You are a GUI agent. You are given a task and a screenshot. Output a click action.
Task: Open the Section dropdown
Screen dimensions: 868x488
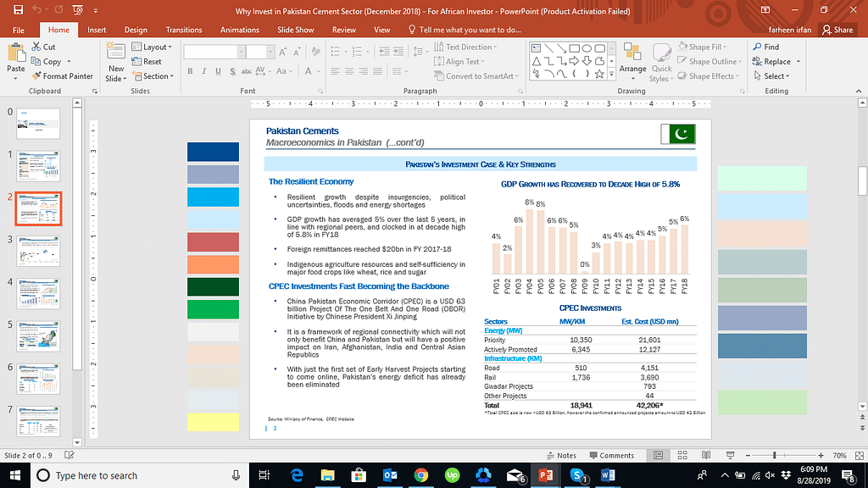[x=154, y=76]
